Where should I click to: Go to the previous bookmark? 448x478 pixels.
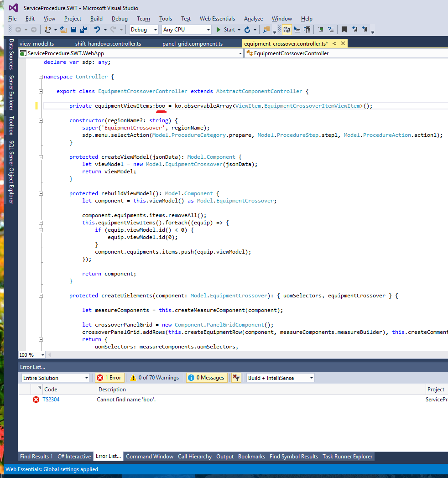click(354, 29)
